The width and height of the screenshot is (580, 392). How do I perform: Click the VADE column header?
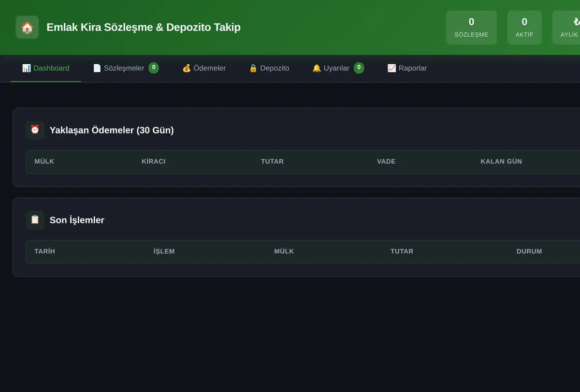(x=386, y=161)
